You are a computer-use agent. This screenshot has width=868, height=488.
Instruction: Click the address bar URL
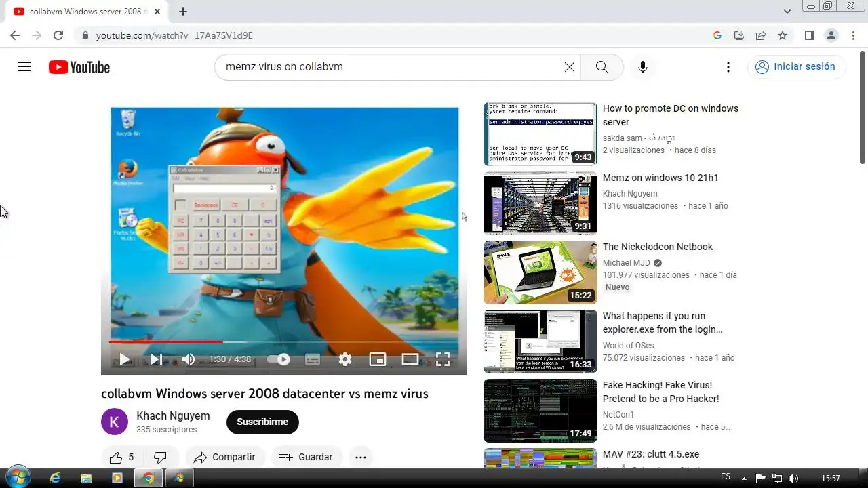point(174,35)
